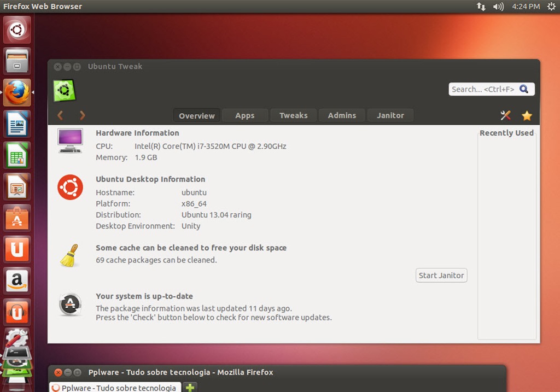560x392 pixels.
Task: Click '69 cache packages can be cleaned.' text
Action: click(x=156, y=260)
